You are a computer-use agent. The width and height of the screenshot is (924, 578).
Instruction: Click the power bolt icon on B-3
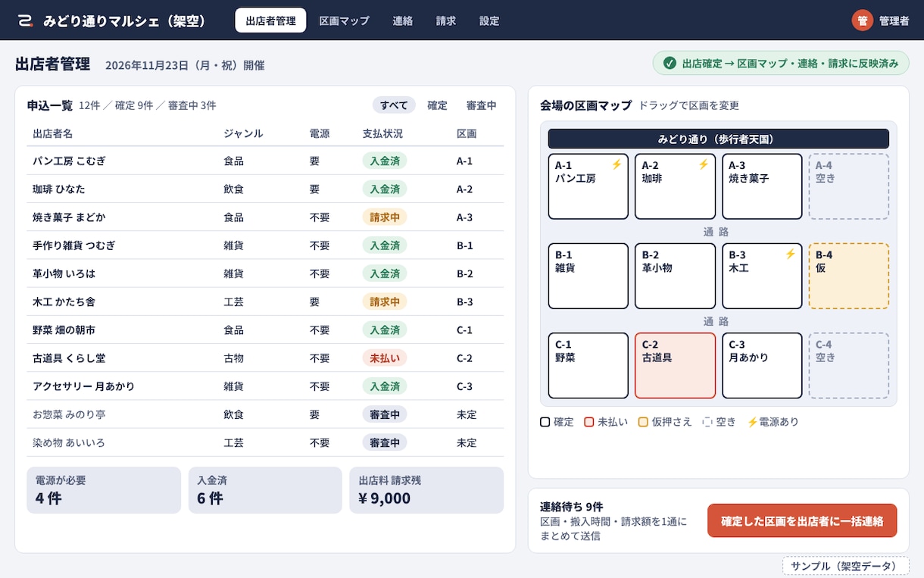tap(790, 255)
